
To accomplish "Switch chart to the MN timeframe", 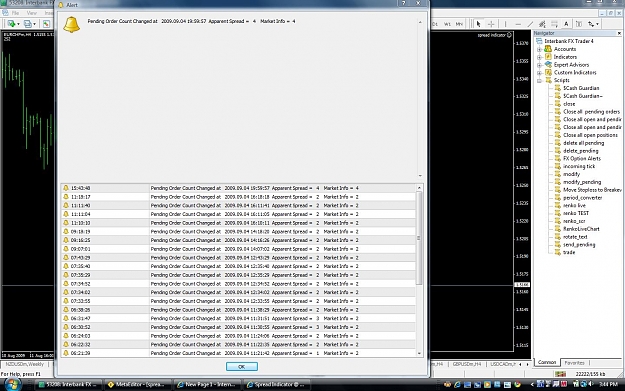I will pyautogui.click(x=459, y=24).
